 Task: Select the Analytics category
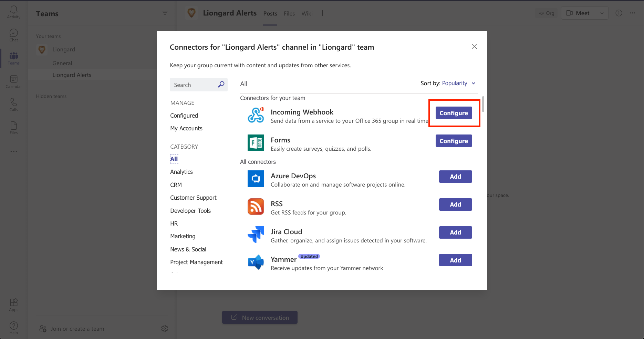[181, 172]
